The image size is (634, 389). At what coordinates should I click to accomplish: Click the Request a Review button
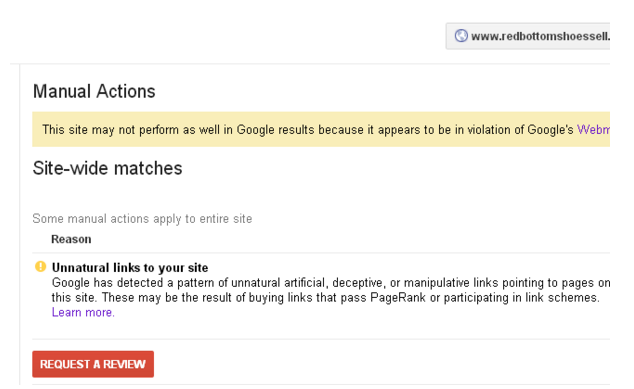pos(93,364)
